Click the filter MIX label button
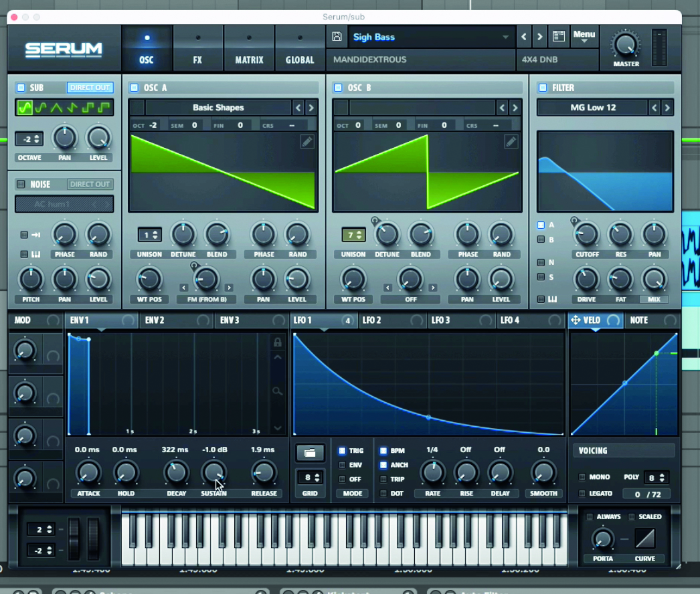The image size is (700, 594). coord(654,299)
